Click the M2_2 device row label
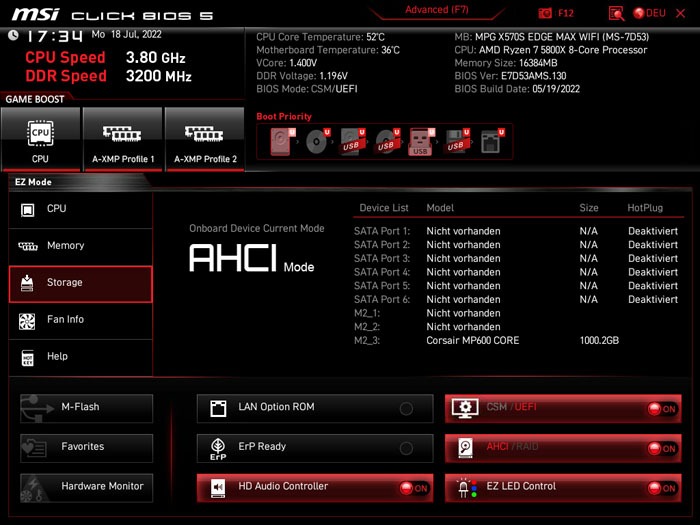 pos(367,327)
